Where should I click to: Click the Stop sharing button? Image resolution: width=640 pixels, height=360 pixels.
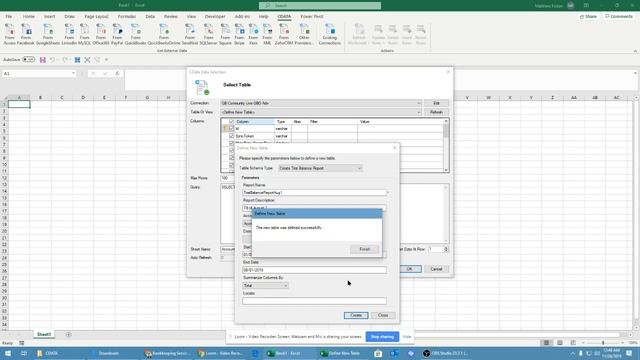(x=382, y=337)
